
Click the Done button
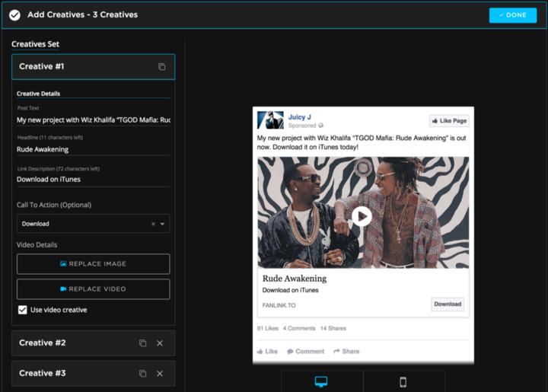(x=513, y=15)
